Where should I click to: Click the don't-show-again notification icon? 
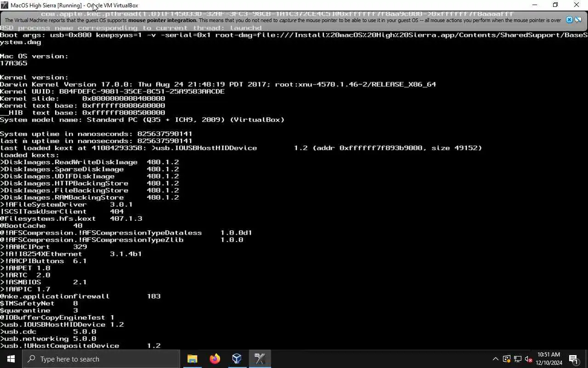578,20
